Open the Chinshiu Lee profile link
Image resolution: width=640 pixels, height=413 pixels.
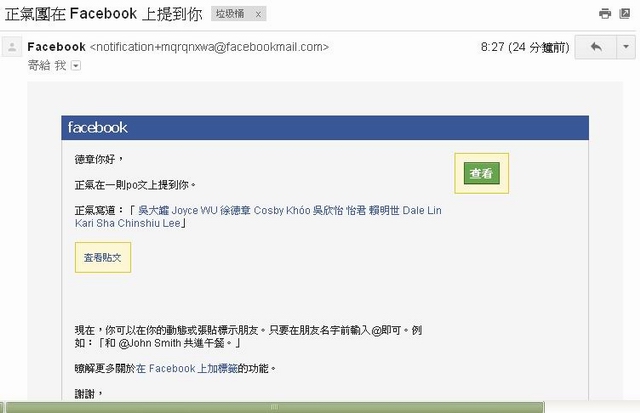(x=149, y=223)
